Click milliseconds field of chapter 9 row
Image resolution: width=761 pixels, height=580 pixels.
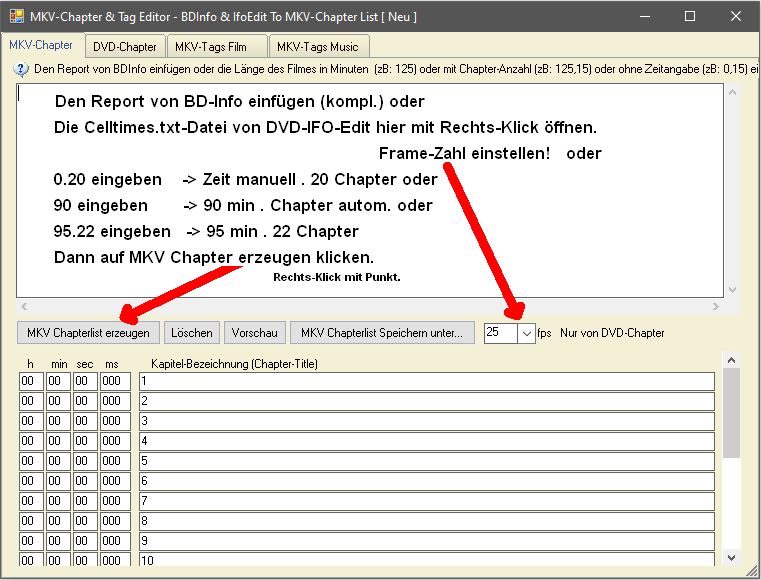(x=116, y=541)
